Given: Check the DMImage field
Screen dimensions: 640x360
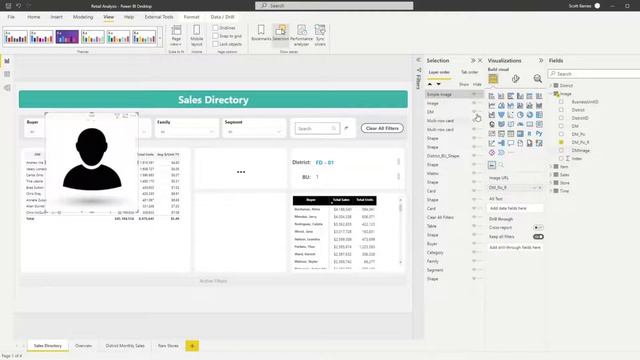Looking at the screenshot, I should (561, 150).
